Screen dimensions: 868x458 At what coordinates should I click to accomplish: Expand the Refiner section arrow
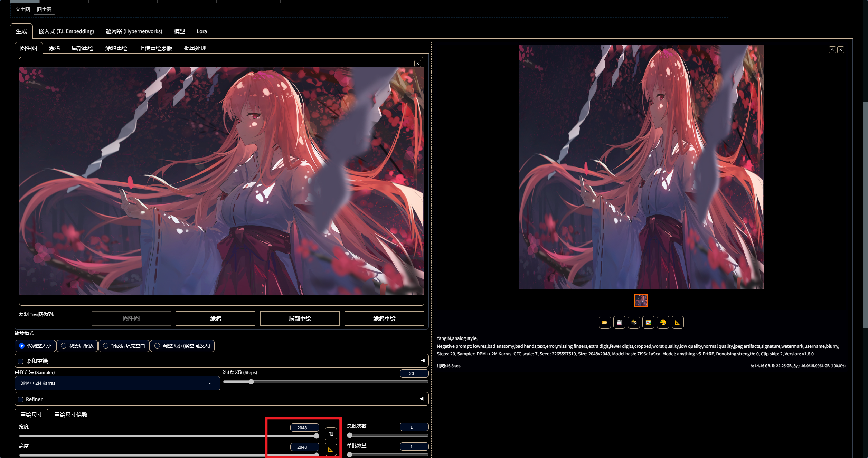click(421, 399)
